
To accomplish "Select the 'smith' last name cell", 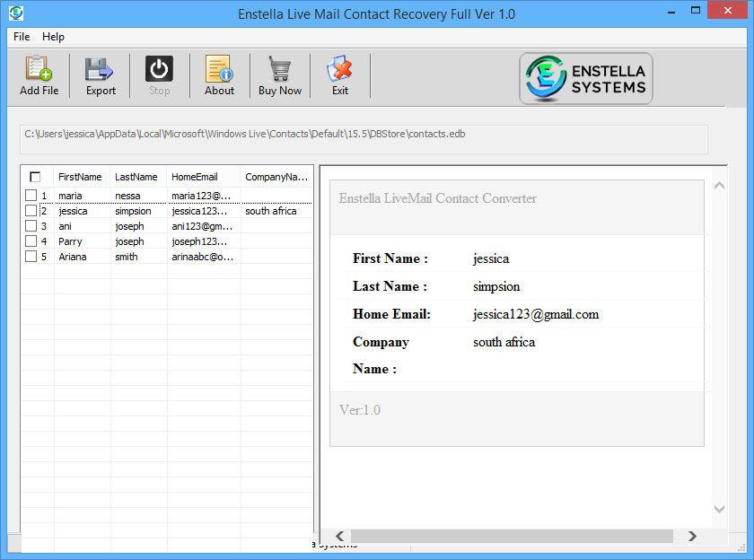I will [x=126, y=258].
